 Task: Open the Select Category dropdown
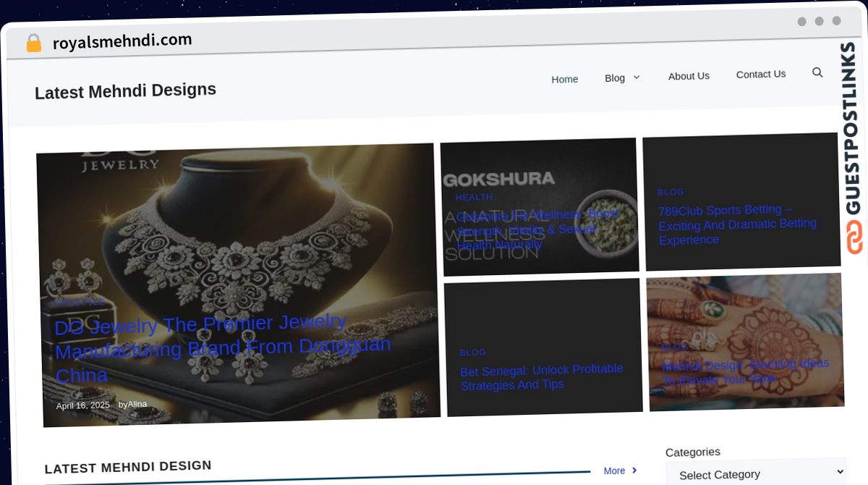[755, 474]
